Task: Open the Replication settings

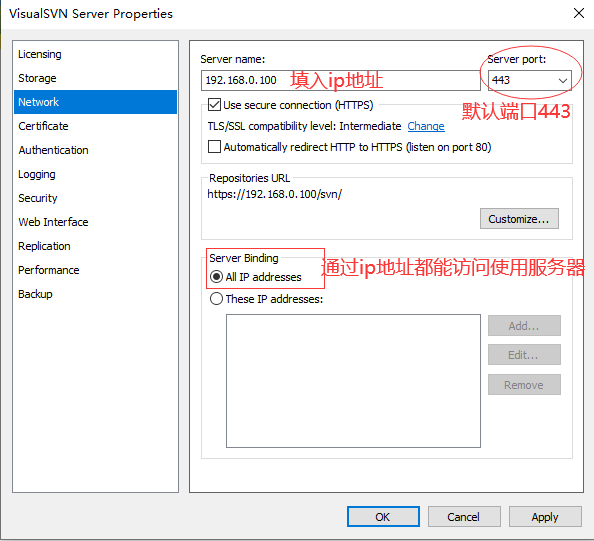Action: point(95,246)
